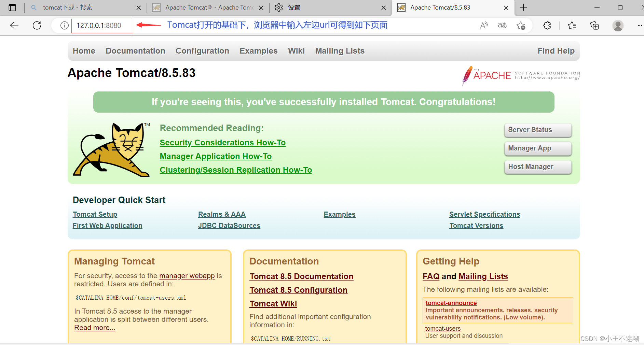
Task: Click the $CATALINA_HOME/conf/tomcat-users.xml path text
Action: tap(131, 298)
